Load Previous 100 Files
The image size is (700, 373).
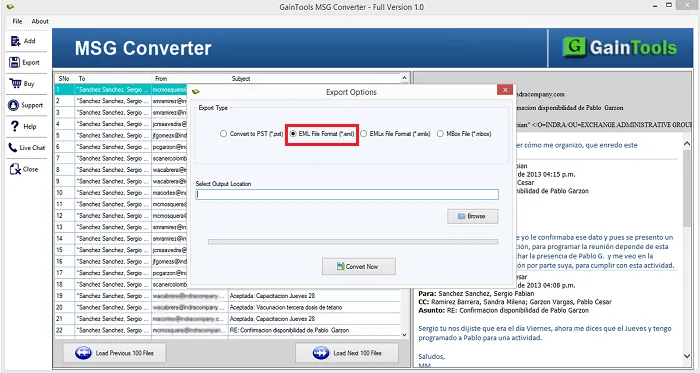(x=114, y=353)
